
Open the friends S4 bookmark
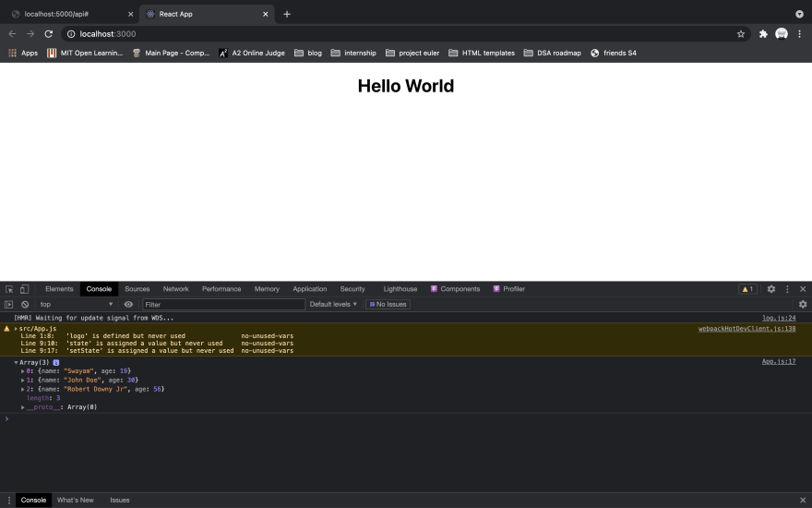point(614,53)
